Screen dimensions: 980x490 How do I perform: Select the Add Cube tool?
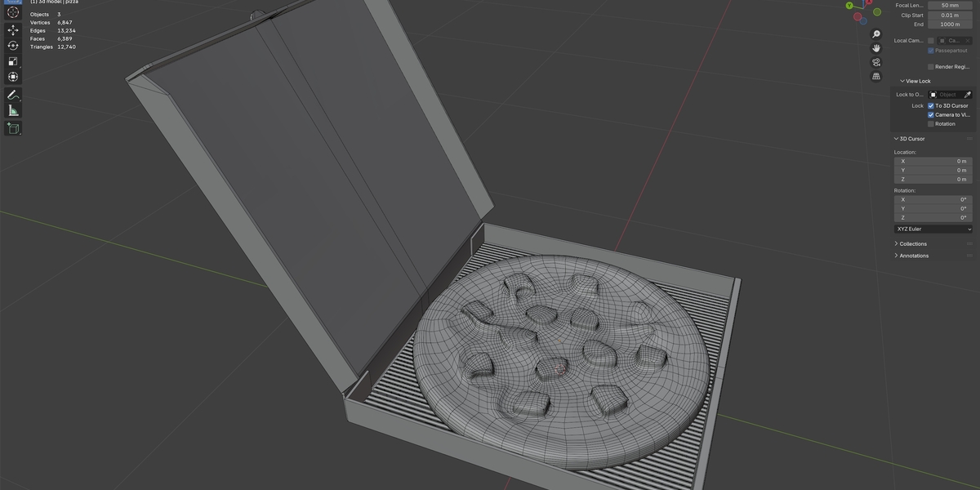13,128
